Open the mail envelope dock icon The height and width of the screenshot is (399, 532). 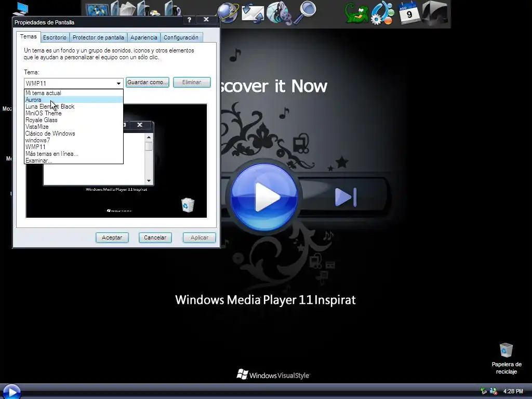253,13
